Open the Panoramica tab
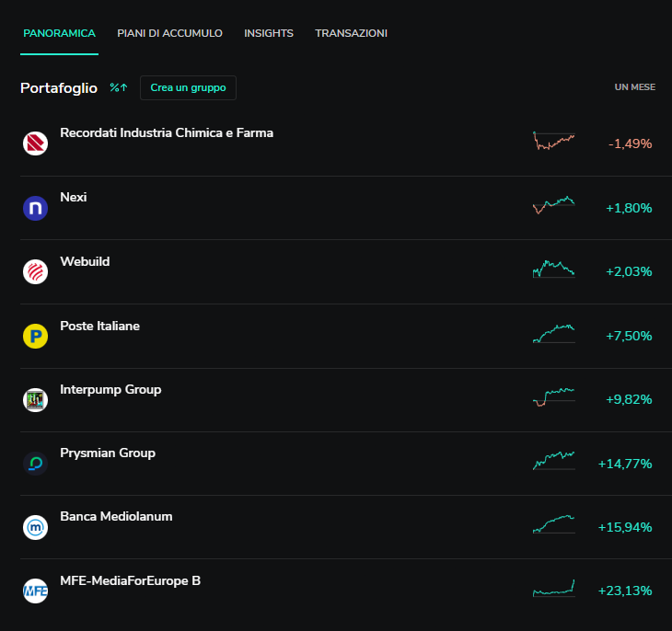The height and width of the screenshot is (631, 672). [x=59, y=33]
